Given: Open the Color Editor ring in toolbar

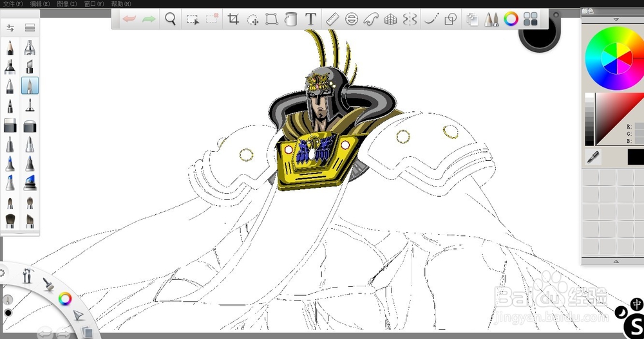Looking at the screenshot, I should 511,19.
